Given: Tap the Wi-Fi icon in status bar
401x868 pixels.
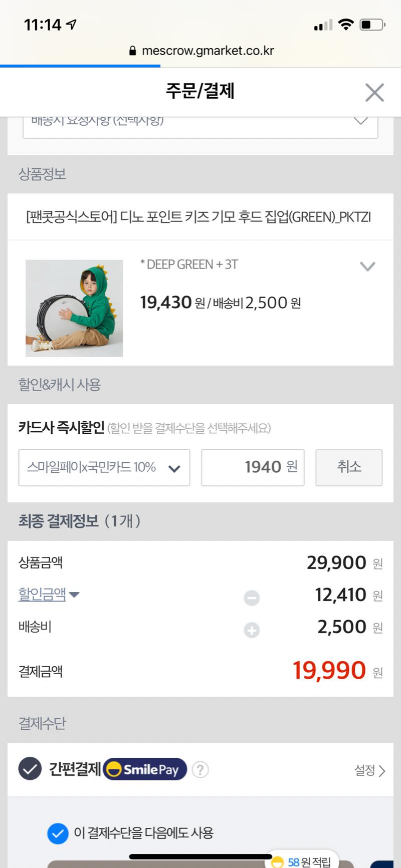Looking at the screenshot, I should coord(345,25).
